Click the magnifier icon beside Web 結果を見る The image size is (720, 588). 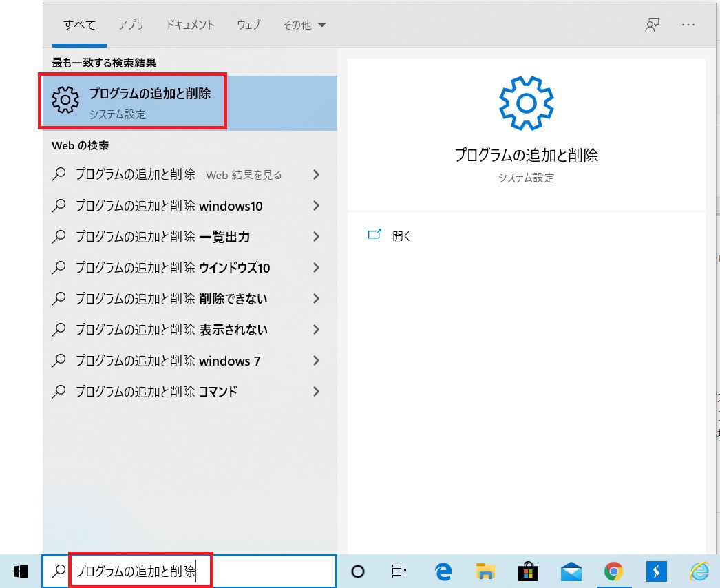59,174
